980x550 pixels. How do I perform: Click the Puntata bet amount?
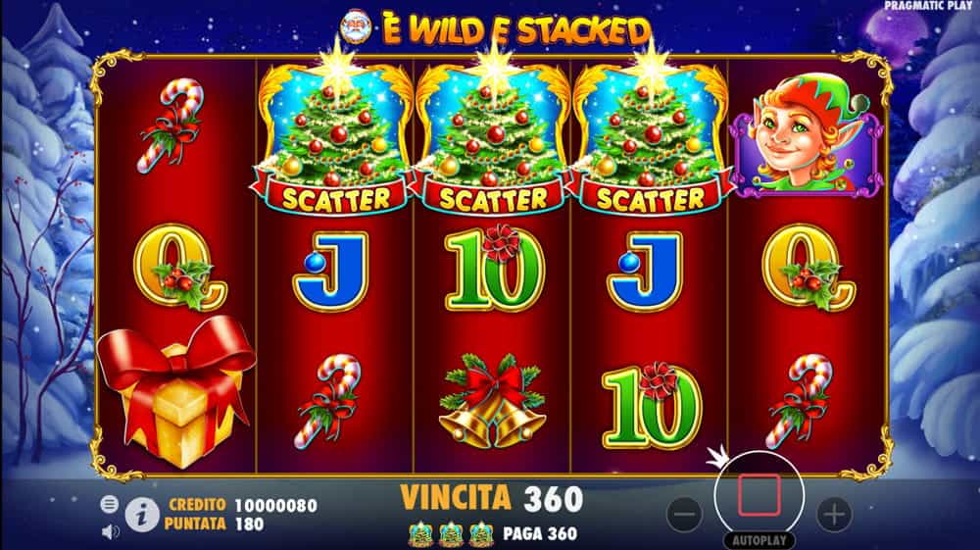(249, 524)
